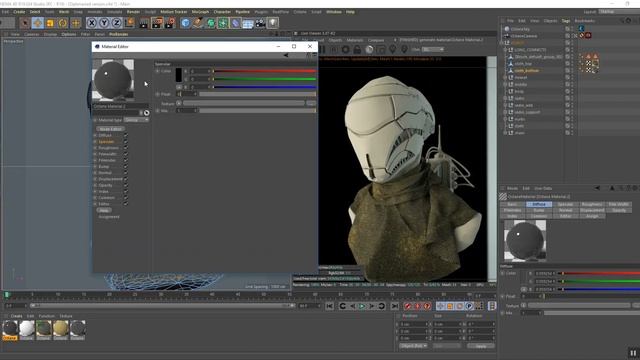Switch to Roughness tab in Attribute Manager

(x=592, y=204)
